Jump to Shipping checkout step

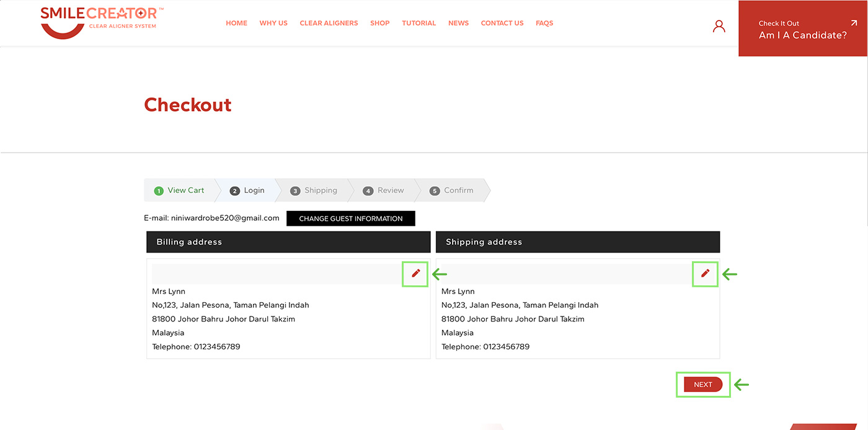point(314,190)
